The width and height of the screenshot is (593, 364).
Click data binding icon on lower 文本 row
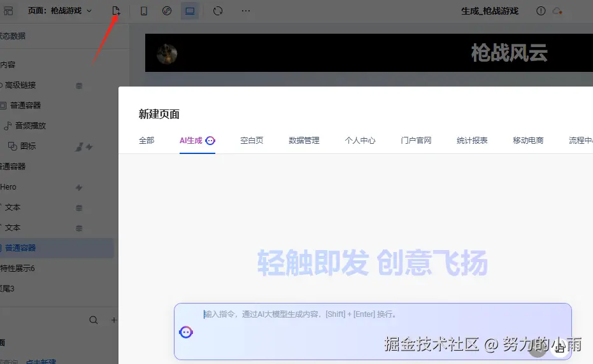point(79,228)
